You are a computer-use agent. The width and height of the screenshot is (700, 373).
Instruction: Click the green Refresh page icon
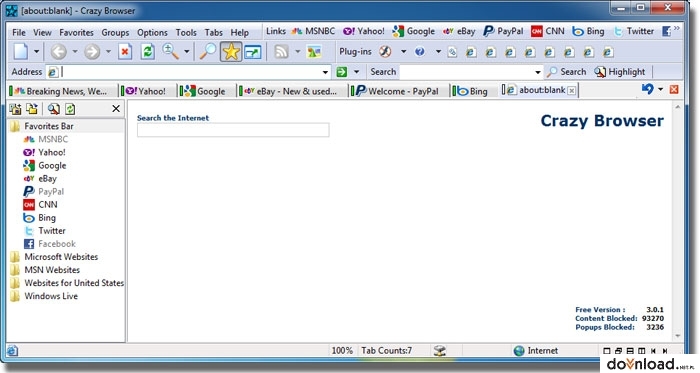tap(147, 52)
